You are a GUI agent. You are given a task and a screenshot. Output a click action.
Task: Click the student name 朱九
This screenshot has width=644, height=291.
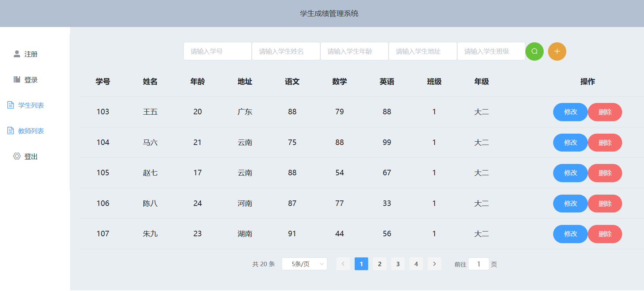pyautogui.click(x=150, y=234)
